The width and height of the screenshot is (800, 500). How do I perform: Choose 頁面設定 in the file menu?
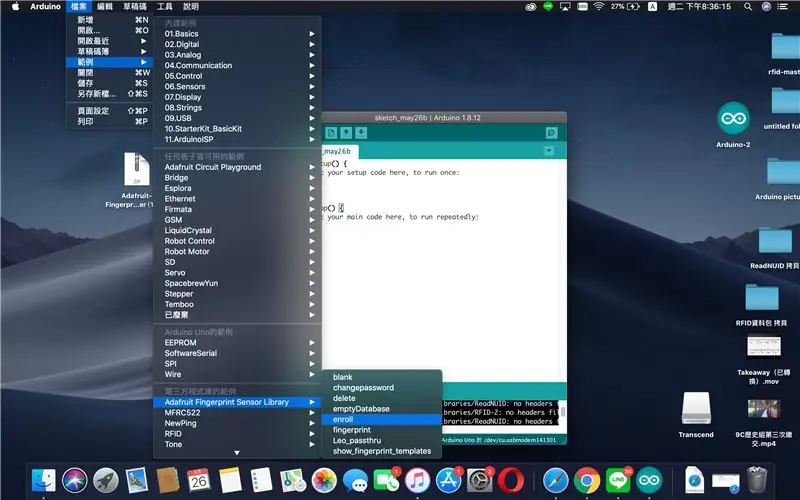(110, 111)
